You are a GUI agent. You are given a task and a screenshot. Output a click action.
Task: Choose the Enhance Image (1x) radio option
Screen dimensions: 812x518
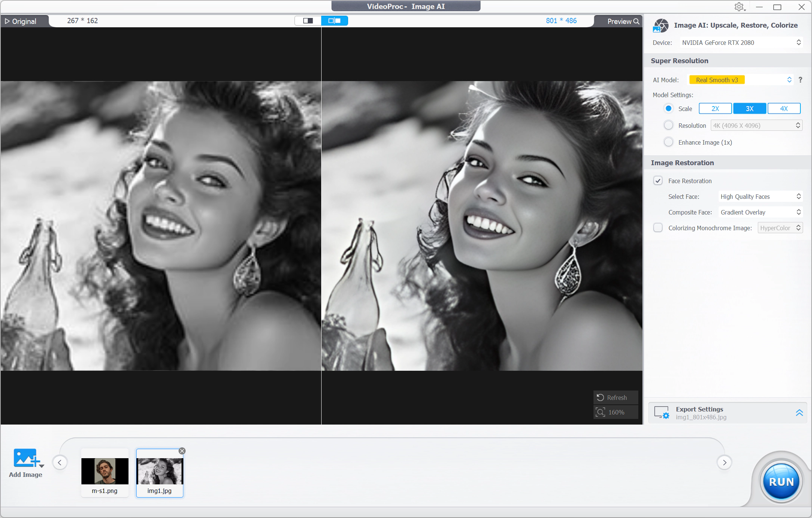tap(668, 142)
